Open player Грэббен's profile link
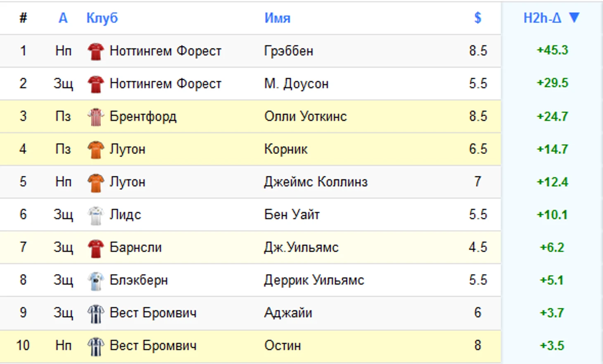 [x=287, y=51]
